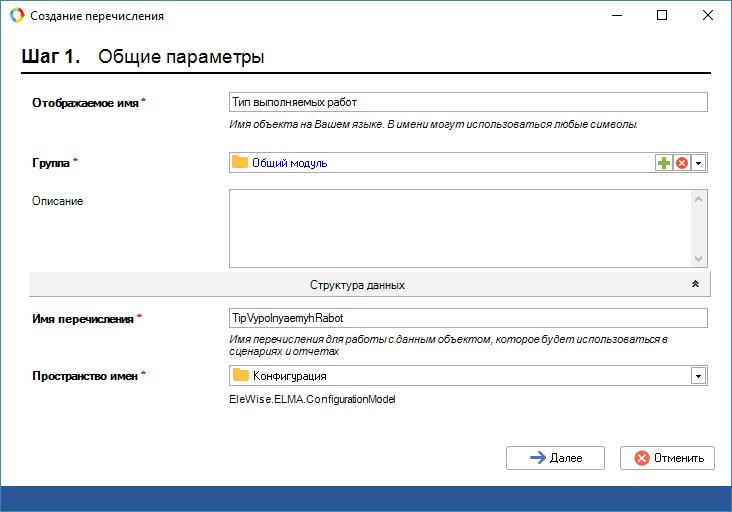Viewport: 732px width, 512px height.
Task: Select the Конфигурация namespace combo box
Action: click(x=468, y=376)
